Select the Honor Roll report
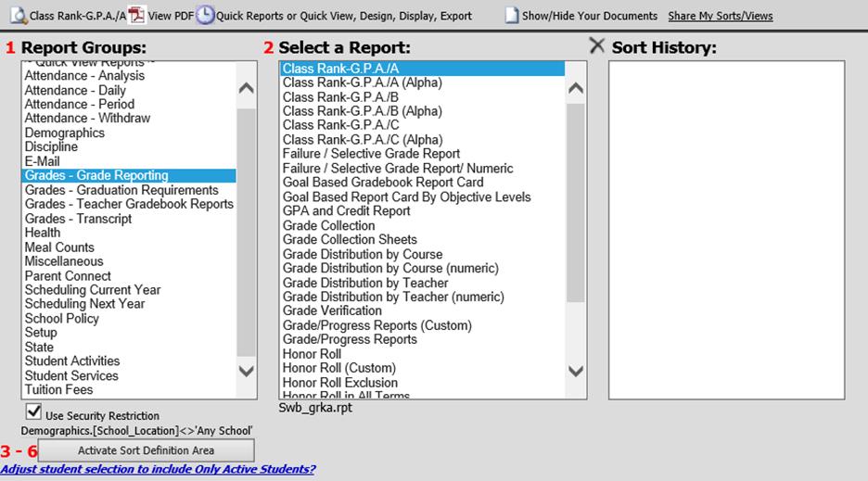 (312, 354)
